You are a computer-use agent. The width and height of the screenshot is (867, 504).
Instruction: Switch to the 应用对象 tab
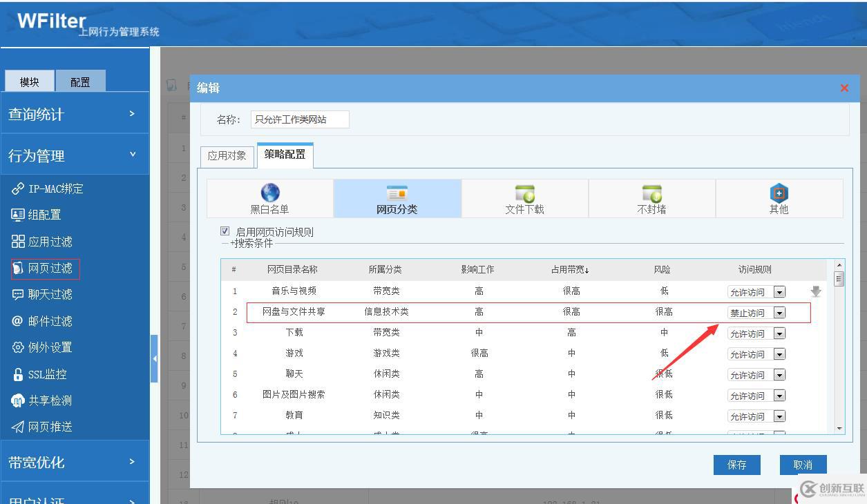(x=227, y=156)
